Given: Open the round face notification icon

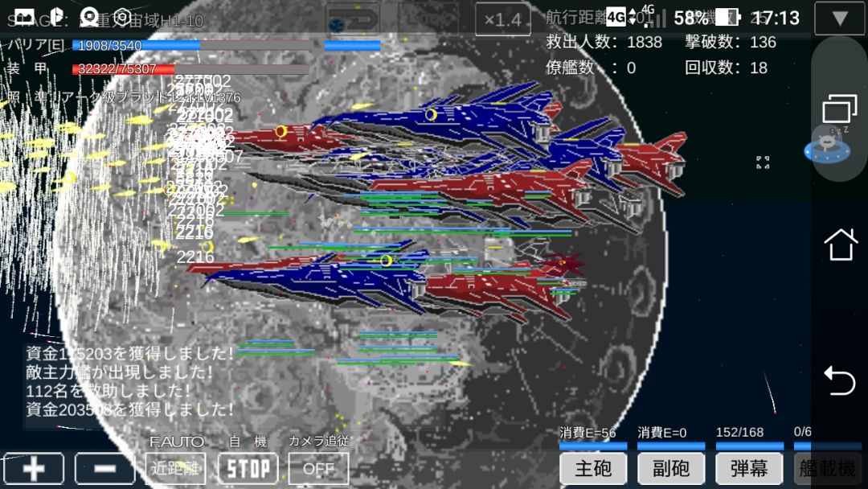Looking at the screenshot, I should click(x=88, y=17).
